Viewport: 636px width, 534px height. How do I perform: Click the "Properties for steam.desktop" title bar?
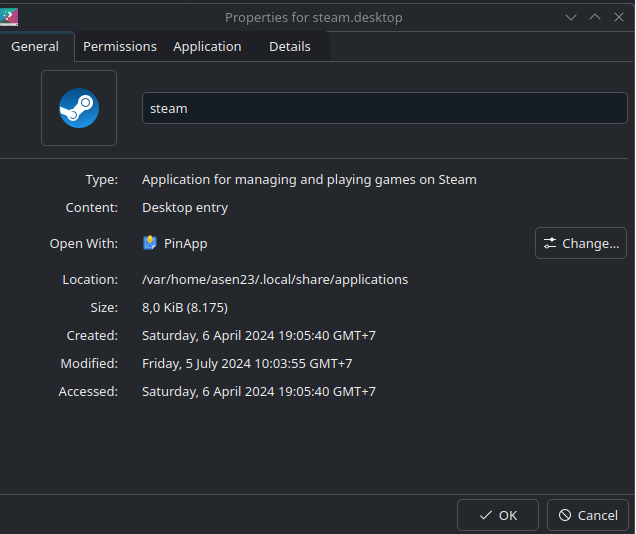(x=314, y=17)
